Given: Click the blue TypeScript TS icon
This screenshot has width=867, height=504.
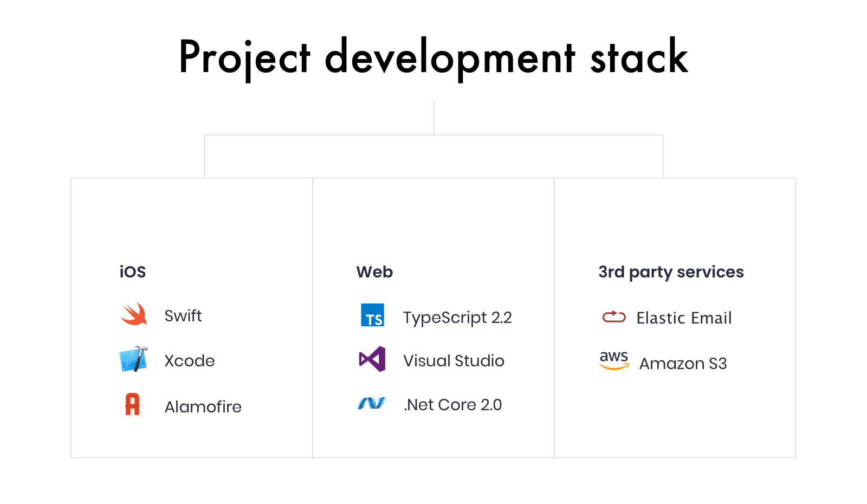Looking at the screenshot, I should [x=373, y=315].
